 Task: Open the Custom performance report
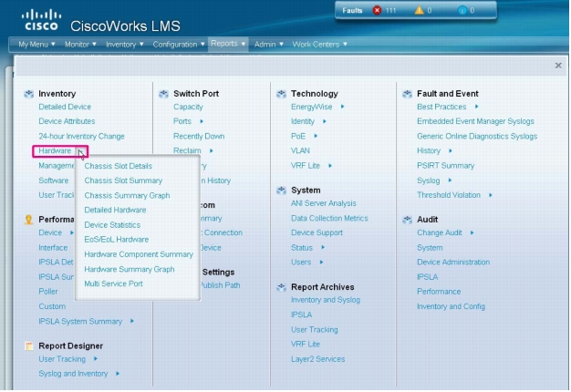(x=52, y=306)
